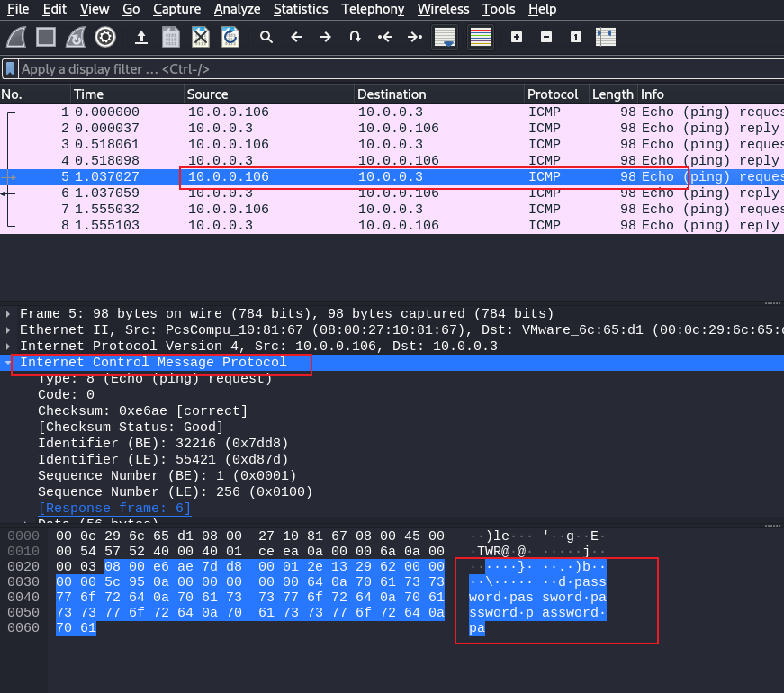This screenshot has width=784, height=693.
Task: Open the Tools menu
Action: pos(499,9)
